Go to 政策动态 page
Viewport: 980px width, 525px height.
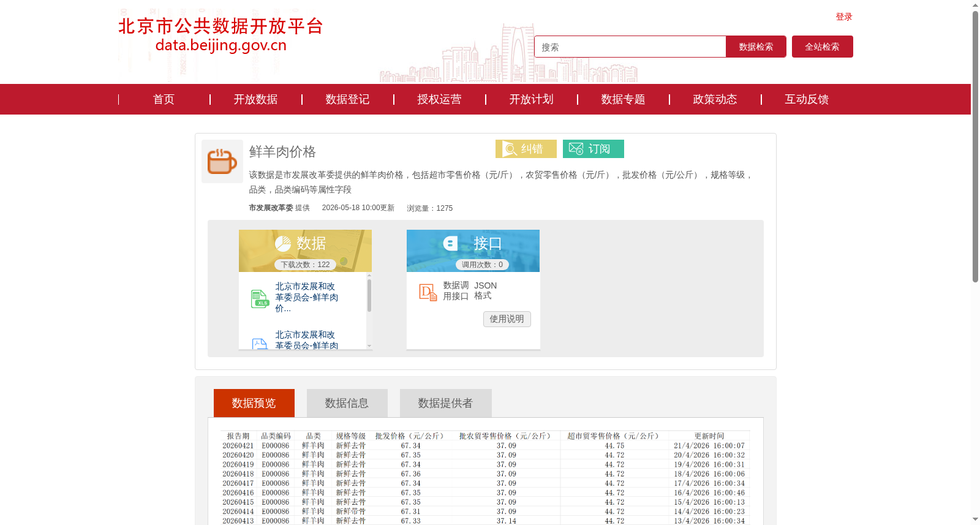click(x=715, y=99)
